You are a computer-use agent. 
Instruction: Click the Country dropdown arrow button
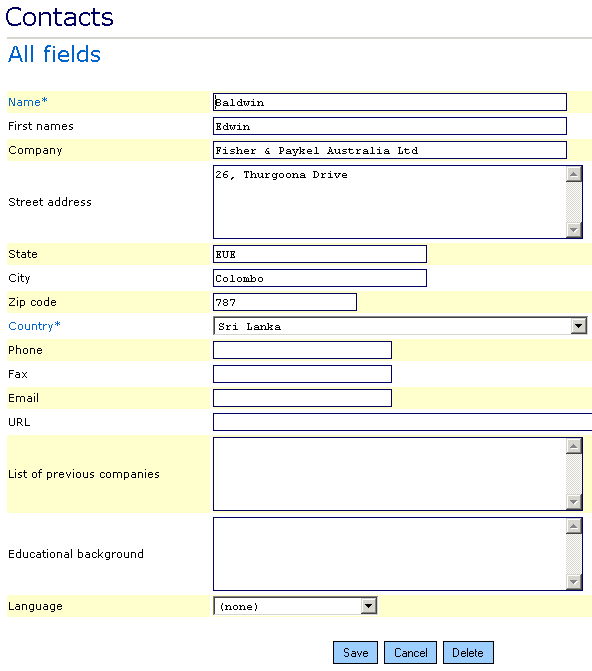click(578, 326)
